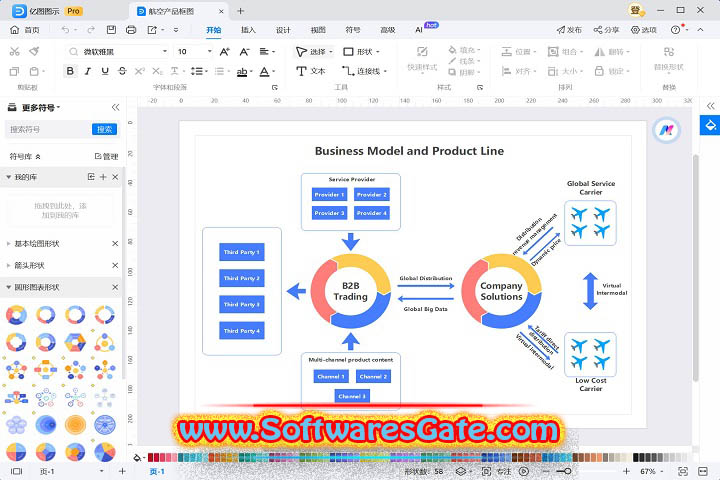
Task: Switch to the 高级 ribbon tab
Action: (388, 30)
